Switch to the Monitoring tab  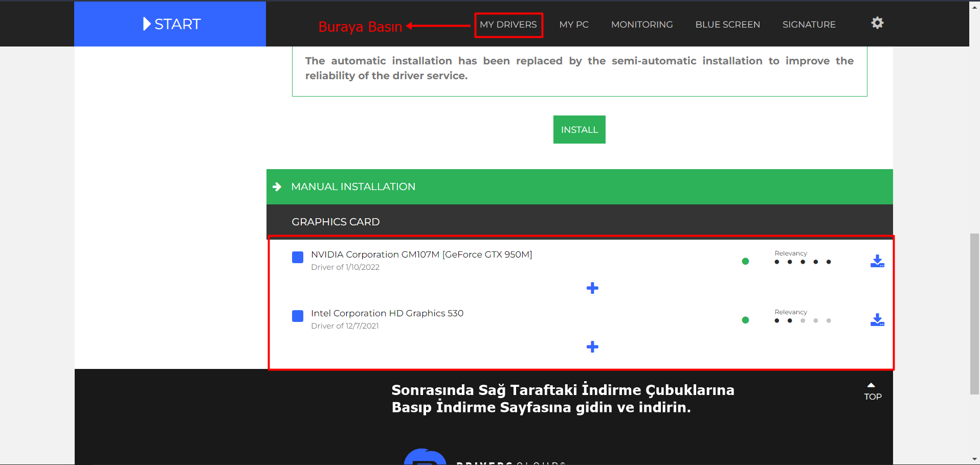click(x=642, y=25)
